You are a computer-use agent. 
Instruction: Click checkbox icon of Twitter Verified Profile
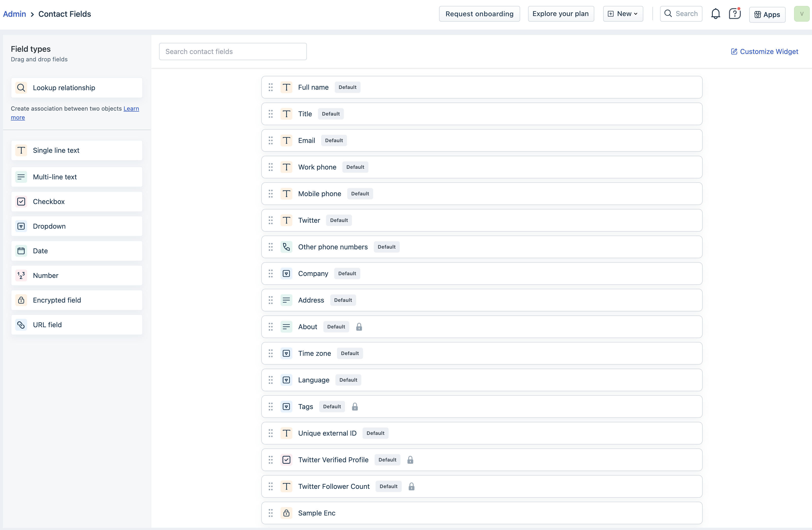(286, 460)
